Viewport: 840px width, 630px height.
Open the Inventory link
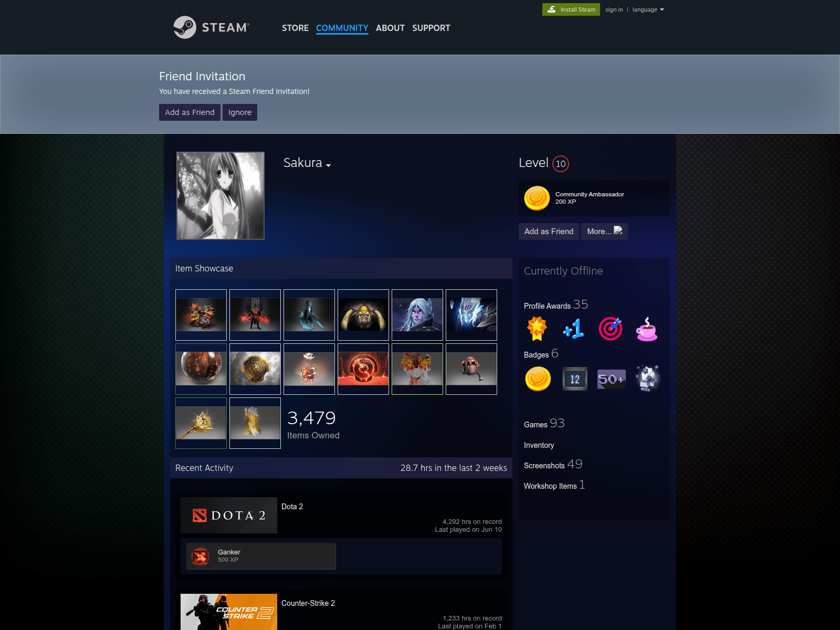(539, 445)
